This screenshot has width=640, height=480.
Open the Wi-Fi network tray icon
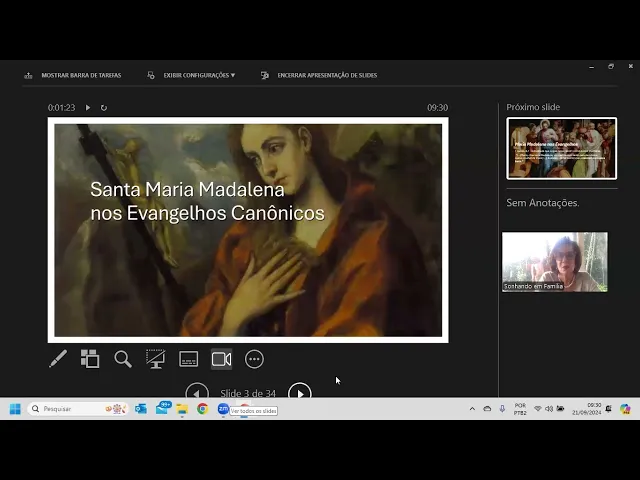click(x=538, y=409)
